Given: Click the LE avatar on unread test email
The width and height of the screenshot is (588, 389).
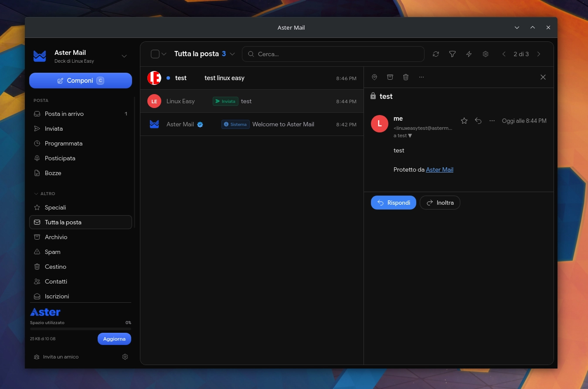Looking at the screenshot, I should coord(154,78).
